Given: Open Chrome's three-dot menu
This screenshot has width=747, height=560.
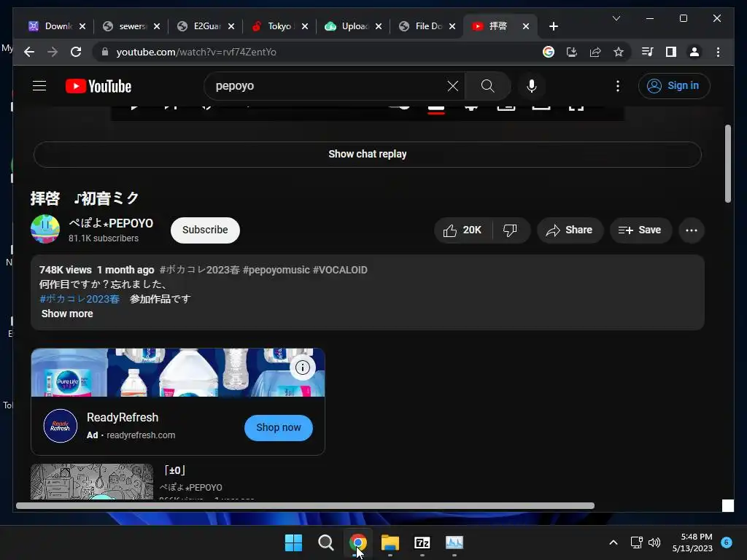Looking at the screenshot, I should click(718, 52).
